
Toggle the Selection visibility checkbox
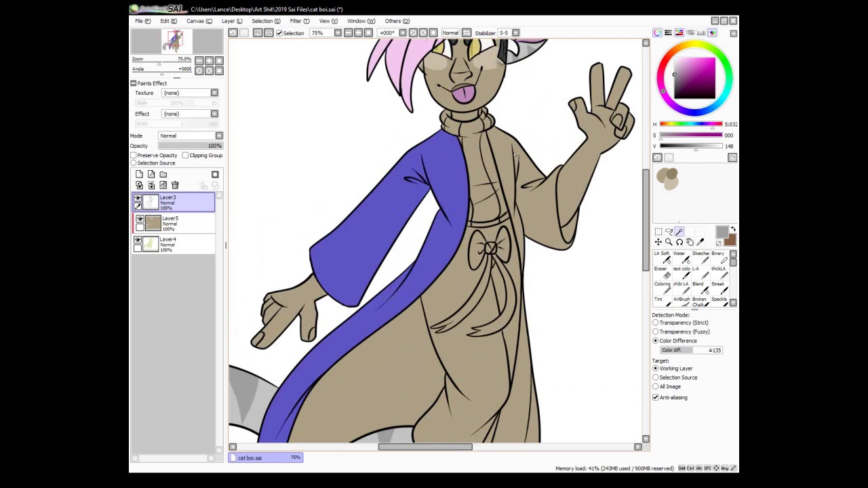click(279, 33)
